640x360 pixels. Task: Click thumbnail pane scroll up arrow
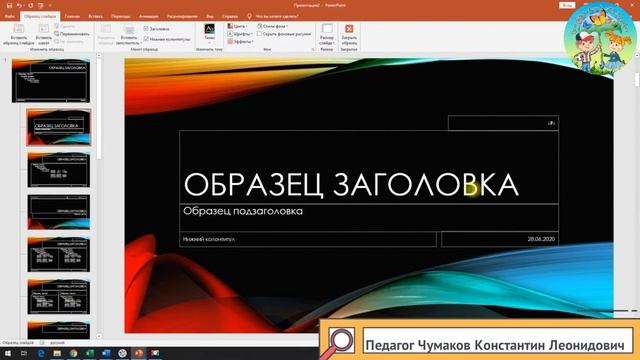(99, 55)
